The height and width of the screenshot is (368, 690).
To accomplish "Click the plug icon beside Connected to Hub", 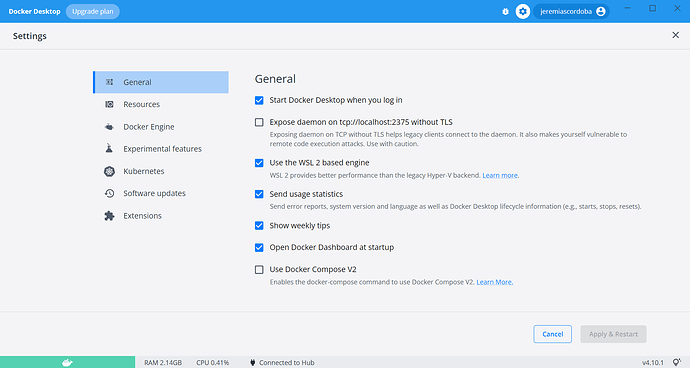I will (x=253, y=363).
